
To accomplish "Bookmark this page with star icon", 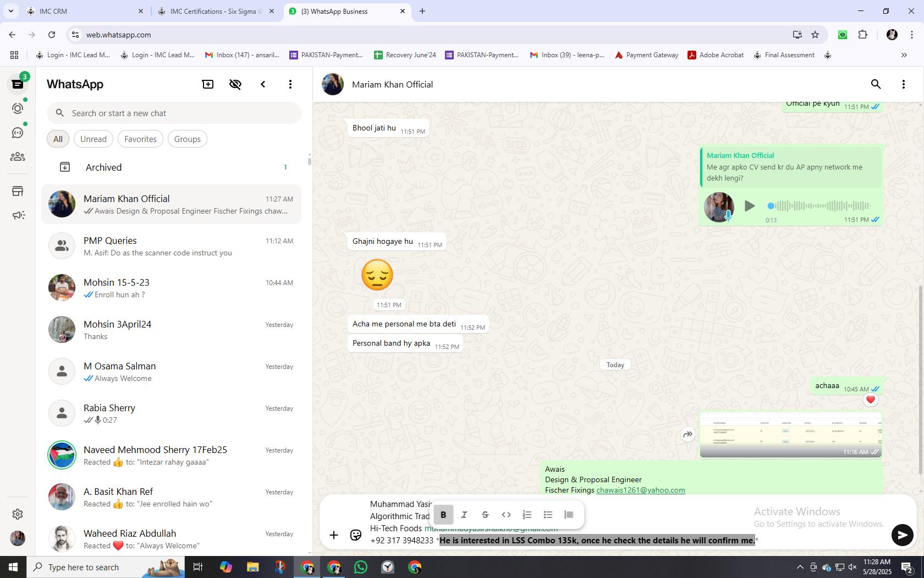I will click(815, 35).
